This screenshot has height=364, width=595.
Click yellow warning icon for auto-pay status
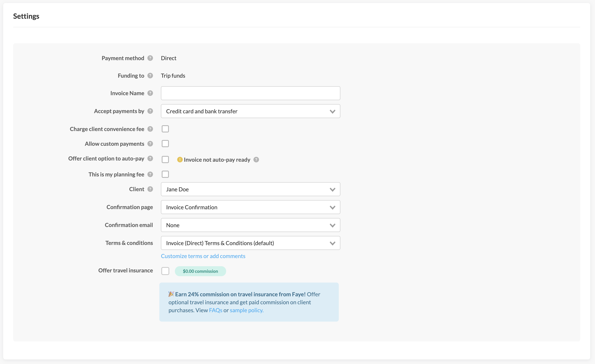click(x=180, y=160)
